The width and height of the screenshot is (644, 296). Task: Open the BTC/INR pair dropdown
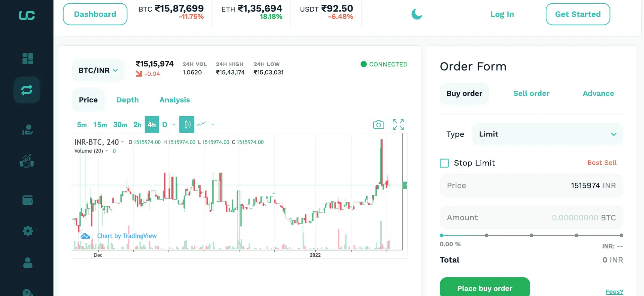pos(98,71)
